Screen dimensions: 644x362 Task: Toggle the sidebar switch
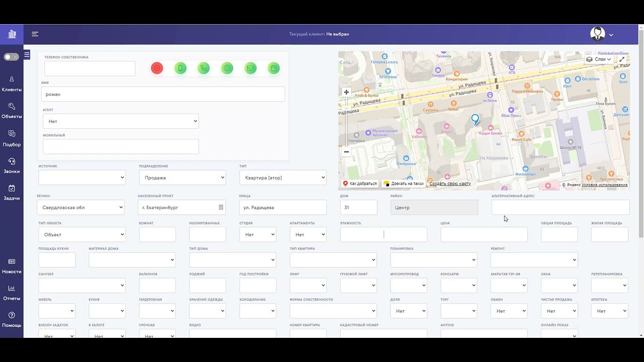click(11, 57)
